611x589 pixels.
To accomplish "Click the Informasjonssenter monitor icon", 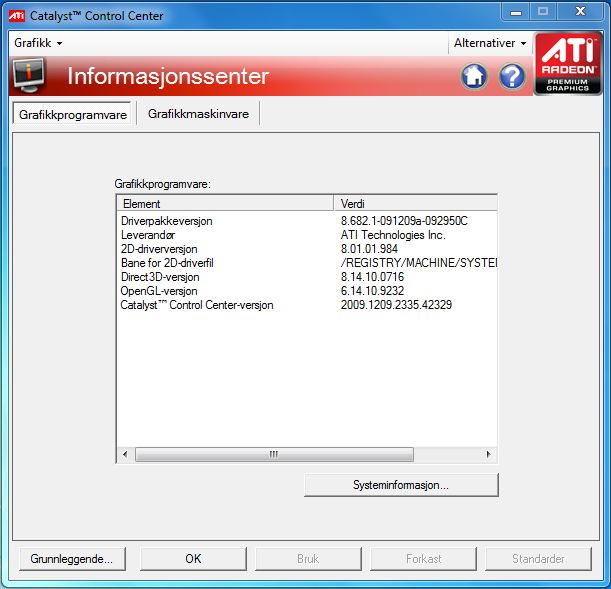I will pos(29,75).
